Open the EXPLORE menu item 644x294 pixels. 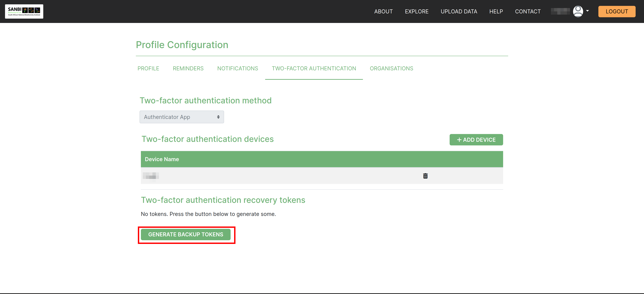pos(416,12)
